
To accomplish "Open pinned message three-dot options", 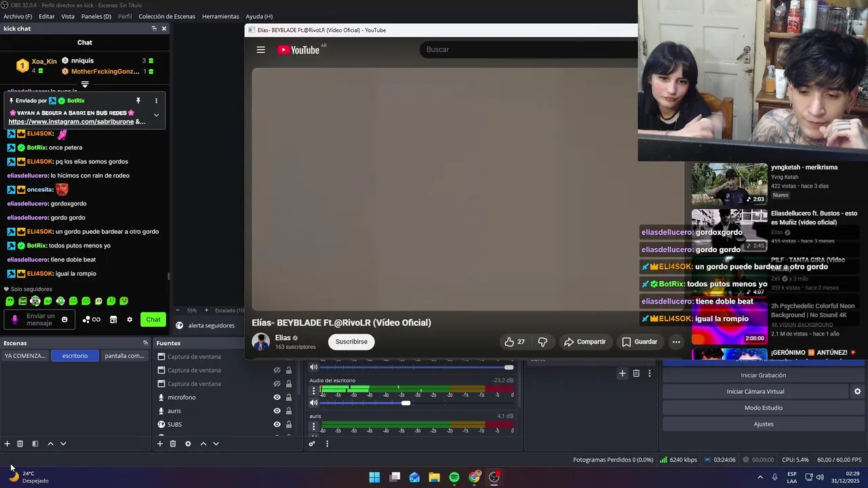I will coord(156,101).
